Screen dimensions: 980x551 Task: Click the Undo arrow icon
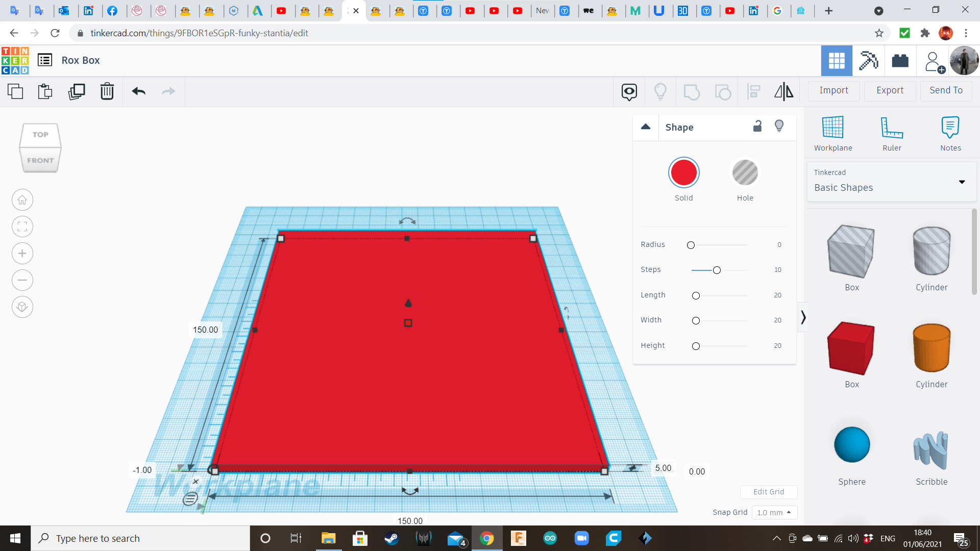138,91
